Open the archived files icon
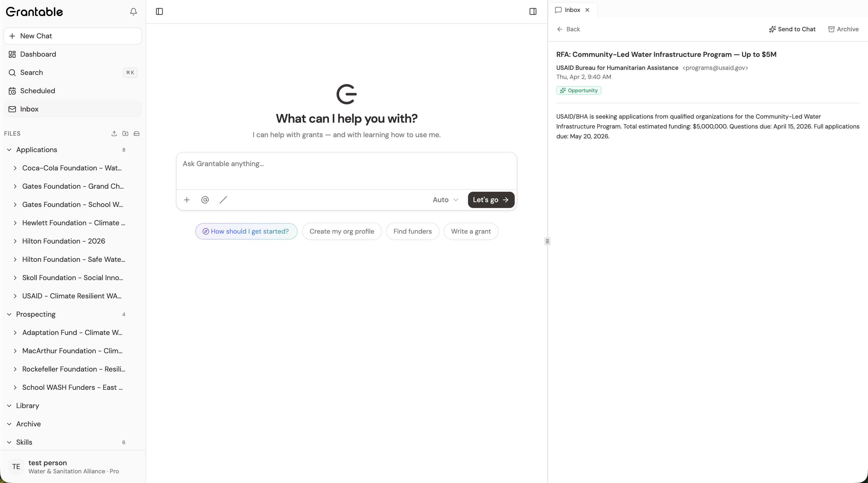 point(137,134)
